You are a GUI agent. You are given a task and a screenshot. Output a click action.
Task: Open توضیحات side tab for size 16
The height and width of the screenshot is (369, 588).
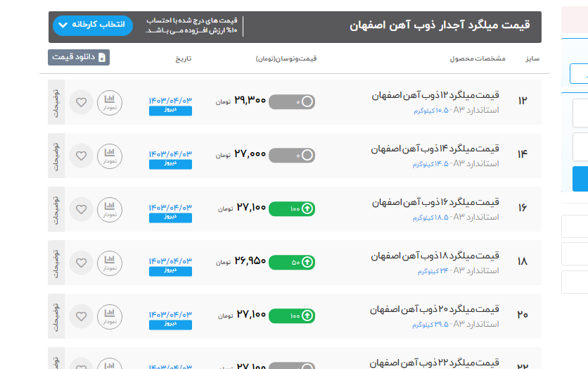56,209
